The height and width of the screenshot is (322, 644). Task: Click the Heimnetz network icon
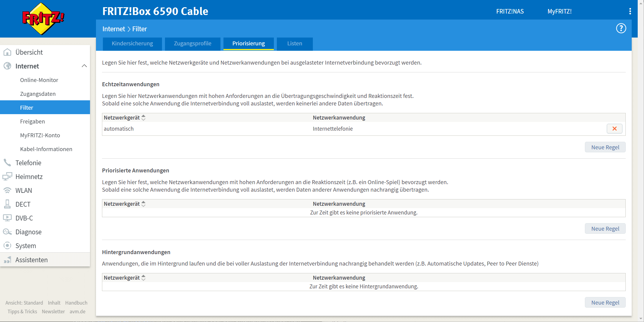click(7, 177)
